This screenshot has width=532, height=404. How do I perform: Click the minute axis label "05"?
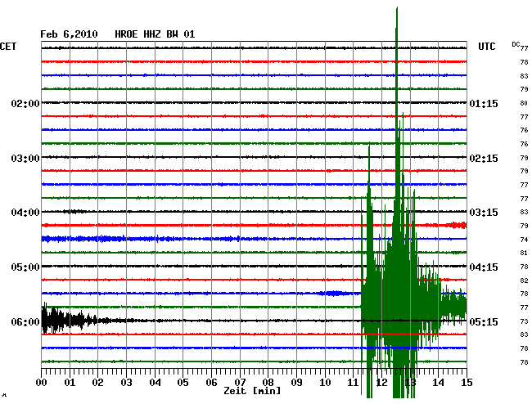coord(183,383)
